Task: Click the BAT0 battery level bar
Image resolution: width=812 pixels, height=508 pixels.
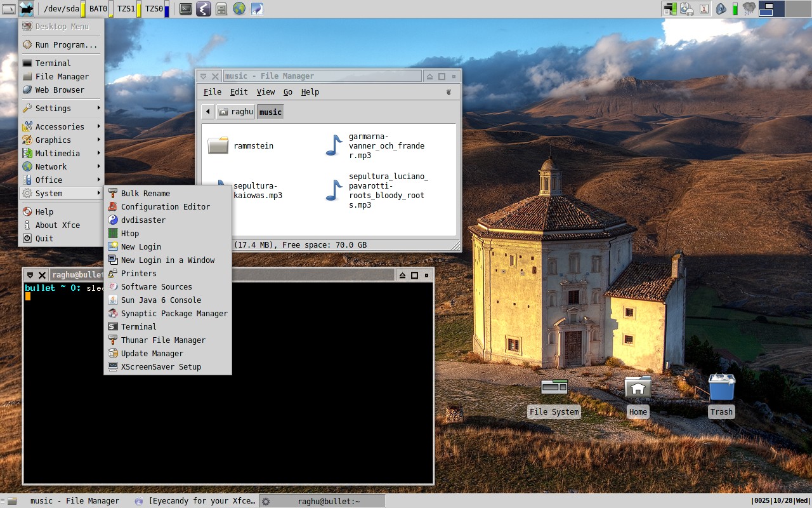Action: [x=111, y=9]
